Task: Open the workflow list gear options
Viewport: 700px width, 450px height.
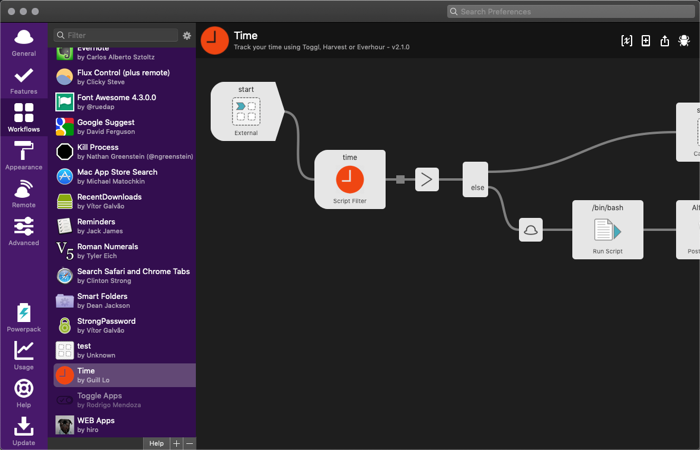Action: (187, 35)
